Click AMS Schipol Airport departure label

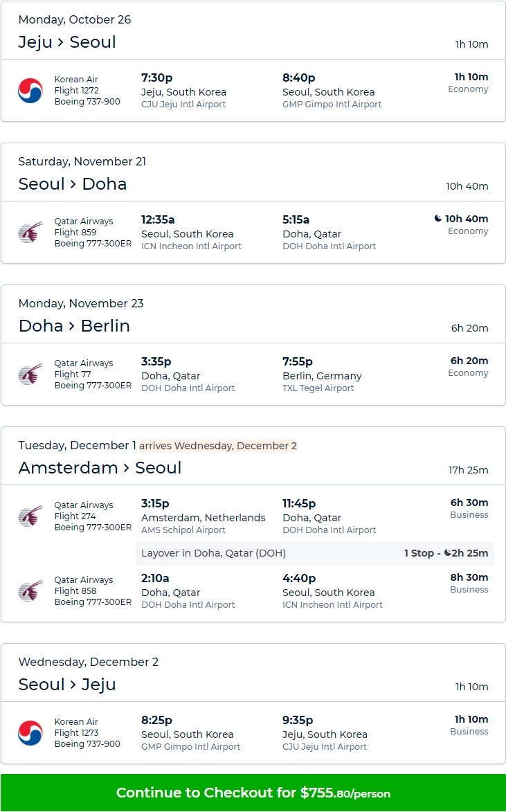tap(183, 530)
